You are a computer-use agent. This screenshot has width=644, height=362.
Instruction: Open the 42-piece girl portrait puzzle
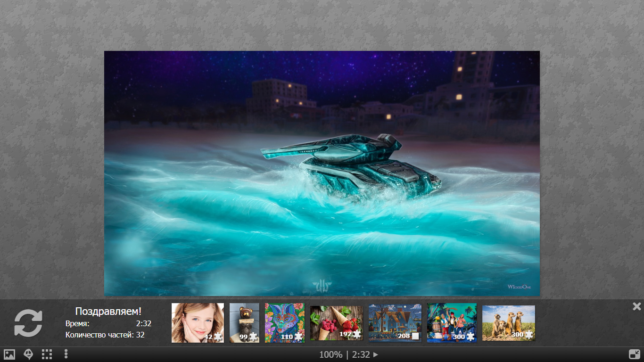pyautogui.click(x=198, y=322)
